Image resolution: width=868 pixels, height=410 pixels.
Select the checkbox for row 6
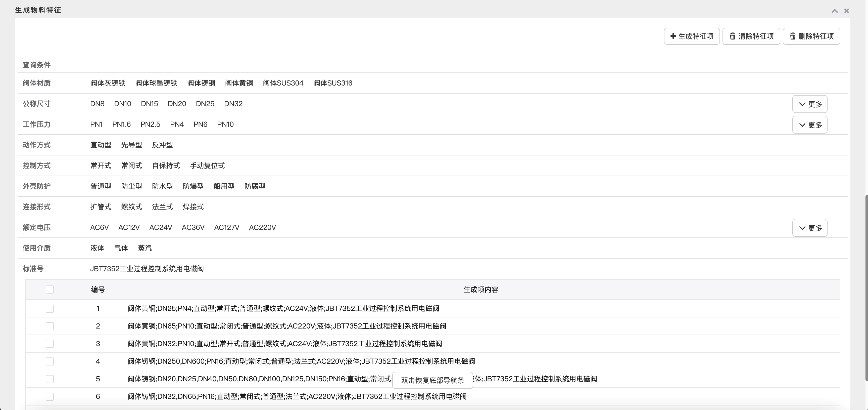tap(50, 396)
